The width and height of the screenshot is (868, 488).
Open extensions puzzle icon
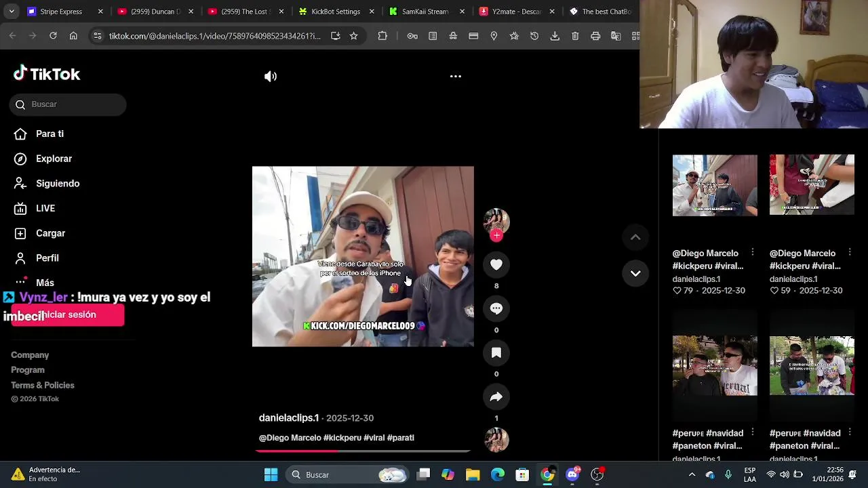tap(382, 36)
